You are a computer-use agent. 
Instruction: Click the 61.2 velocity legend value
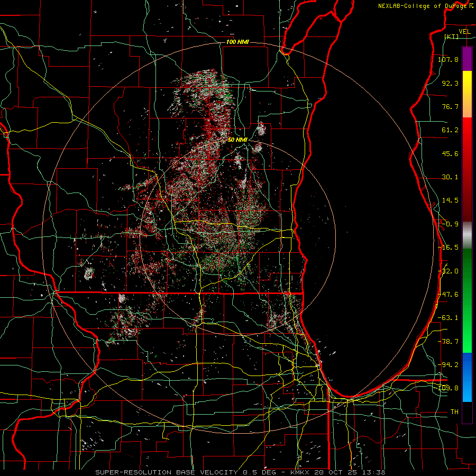tap(450, 130)
